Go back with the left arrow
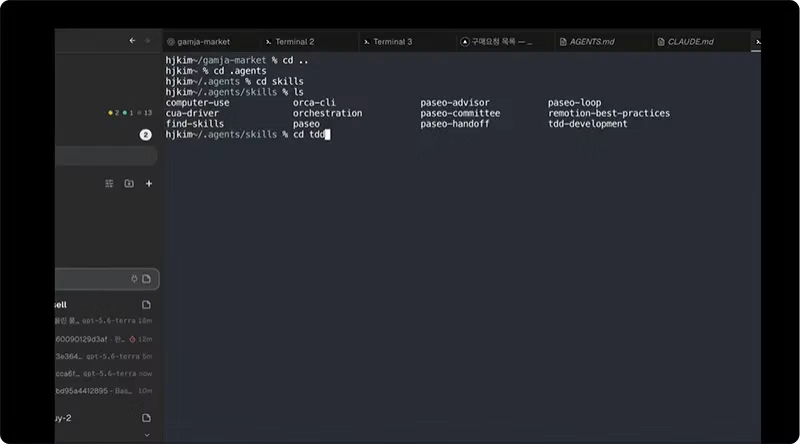The height and width of the screenshot is (444, 800). [132, 41]
